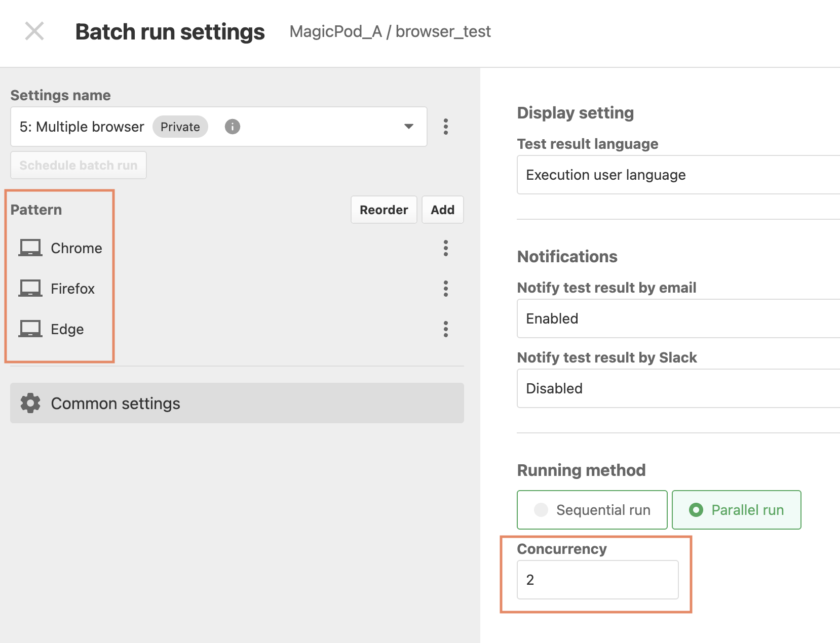Open the Test result language dropdown

(x=678, y=175)
